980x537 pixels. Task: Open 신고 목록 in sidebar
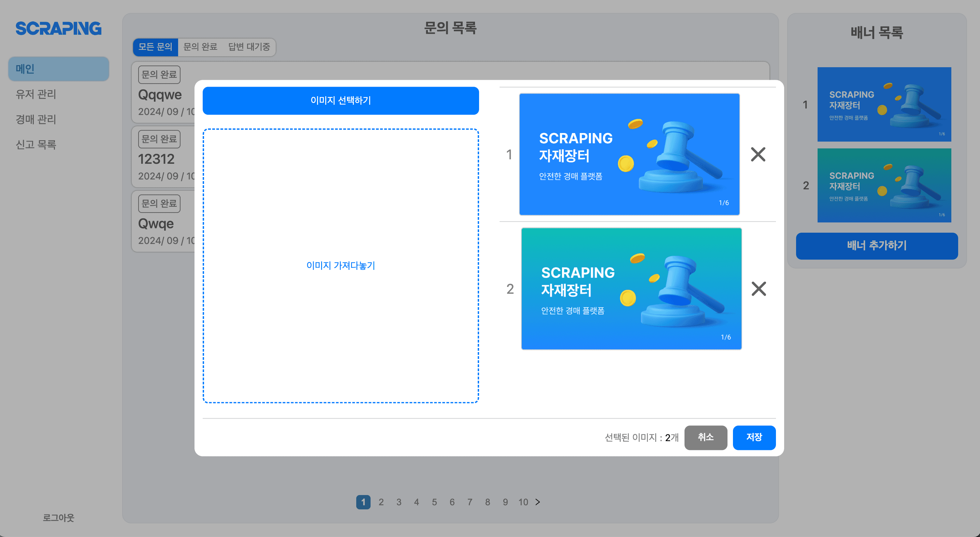coord(36,145)
